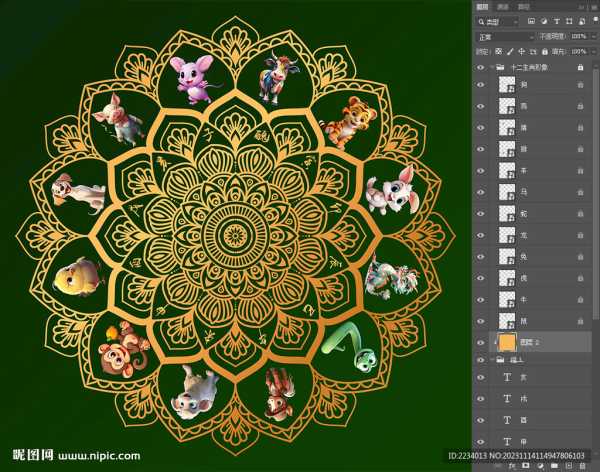Filter layers by smart object type
Image resolution: width=600 pixels, height=472 pixels.
582,21
